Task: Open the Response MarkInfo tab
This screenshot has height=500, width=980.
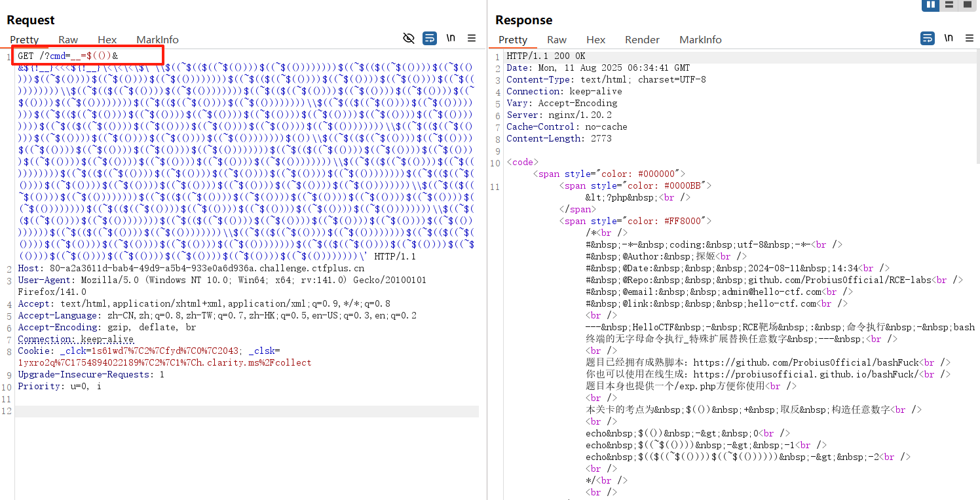Action: (700, 40)
